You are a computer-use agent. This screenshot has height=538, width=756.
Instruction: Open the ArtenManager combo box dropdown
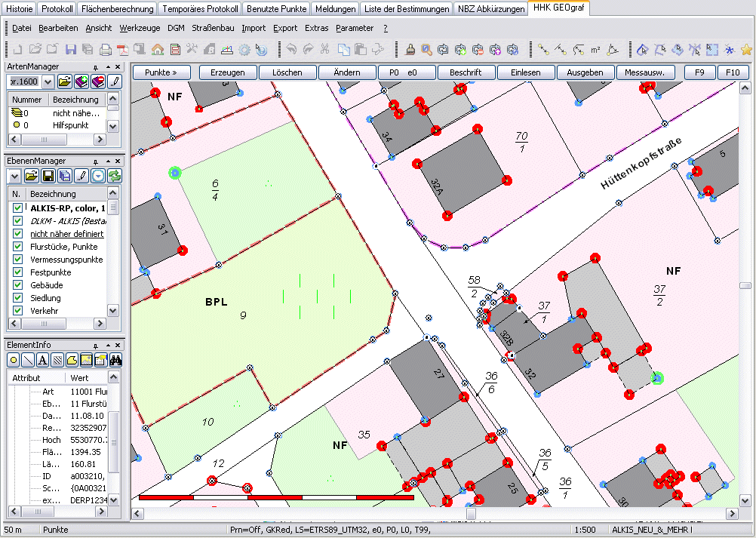(x=48, y=81)
